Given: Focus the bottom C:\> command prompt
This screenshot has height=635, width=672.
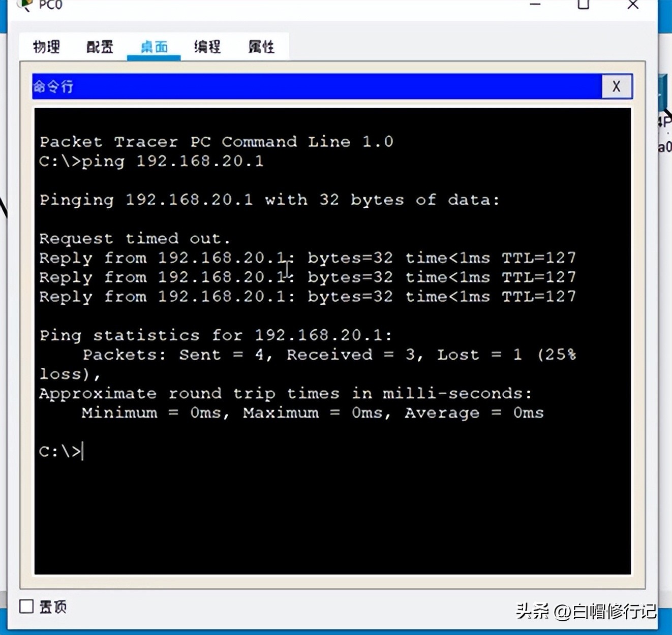Looking at the screenshot, I should pyautogui.click(x=61, y=451).
